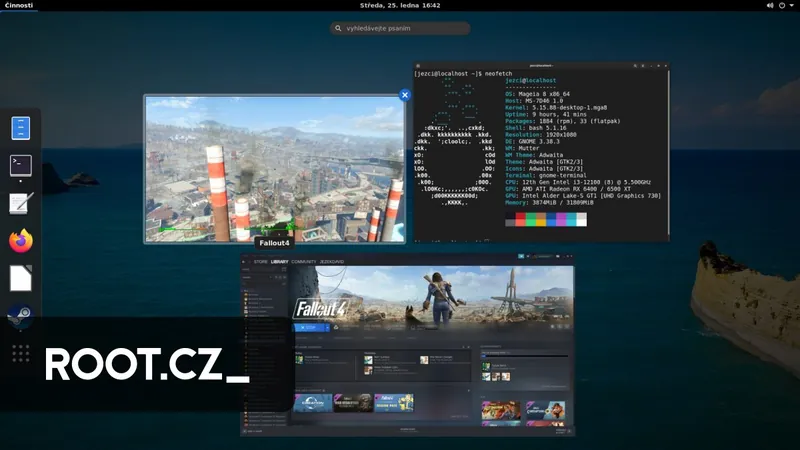Click the terminal search icon in its header bar
Viewport: 800px width, 450px height.
point(635,66)
